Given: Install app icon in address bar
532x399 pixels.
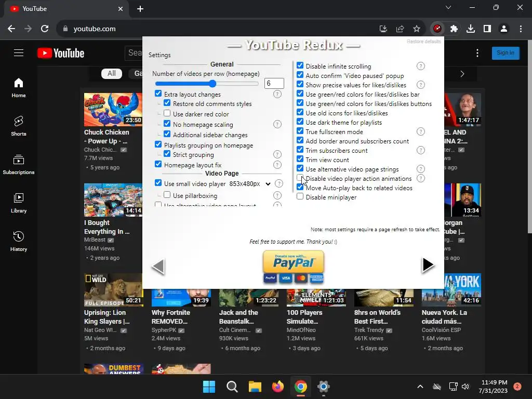Looking at the screenshot, I should click(x=383, y=29).
